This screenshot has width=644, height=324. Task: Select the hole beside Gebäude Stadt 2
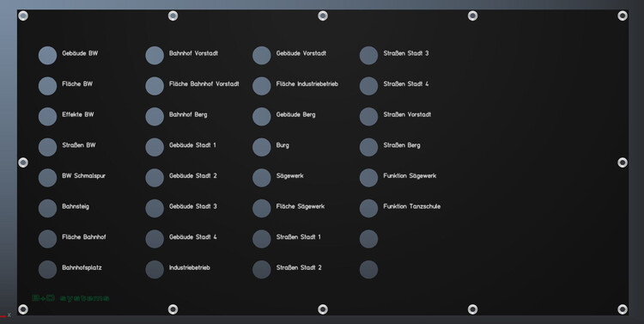(155, 178)
